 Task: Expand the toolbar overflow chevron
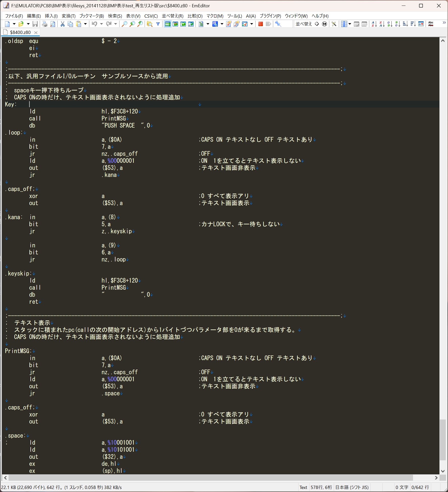click(x=444, y=23)
